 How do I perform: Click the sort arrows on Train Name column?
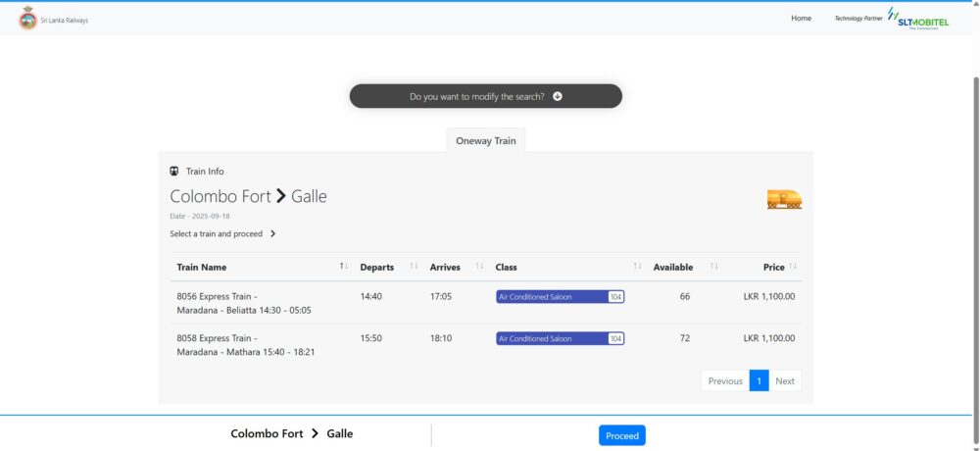pos(343,267)
